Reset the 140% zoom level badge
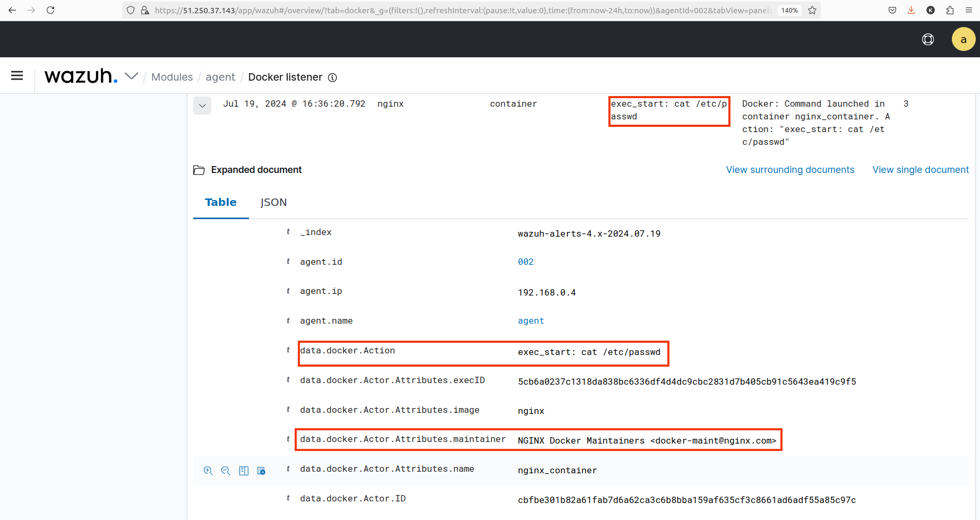This screenshot has height=520, width=980. [x=789, y=10]
